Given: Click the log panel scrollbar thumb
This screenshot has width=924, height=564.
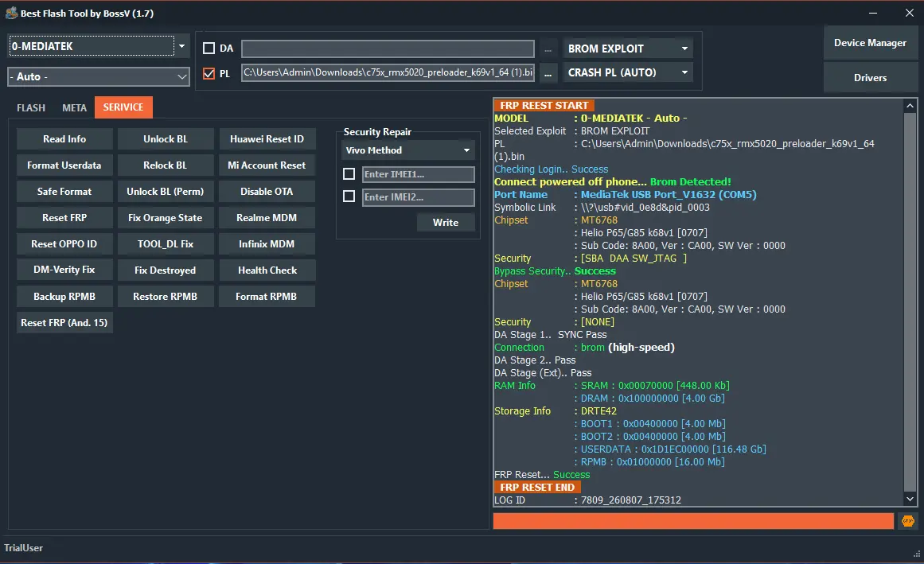Looking at the screenshot, I should point(910,301).
